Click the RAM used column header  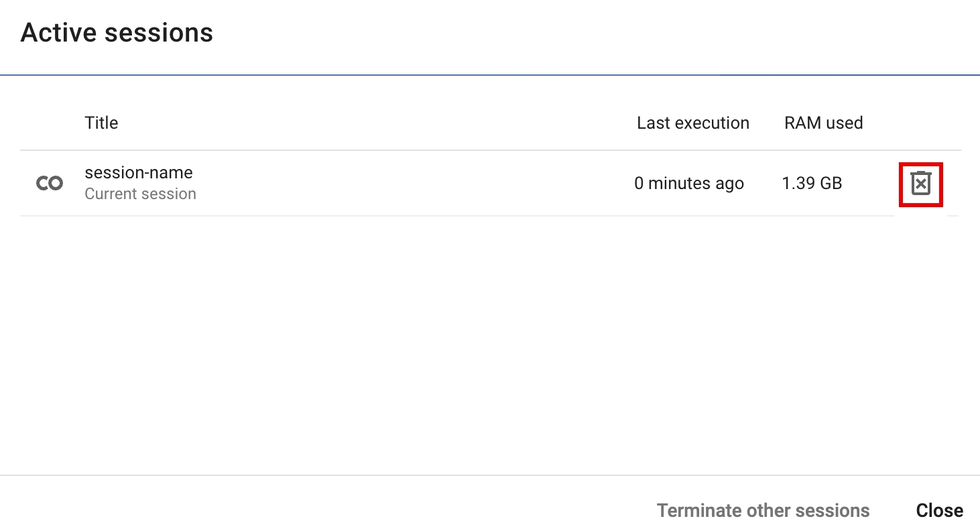(x=823, y=123)
